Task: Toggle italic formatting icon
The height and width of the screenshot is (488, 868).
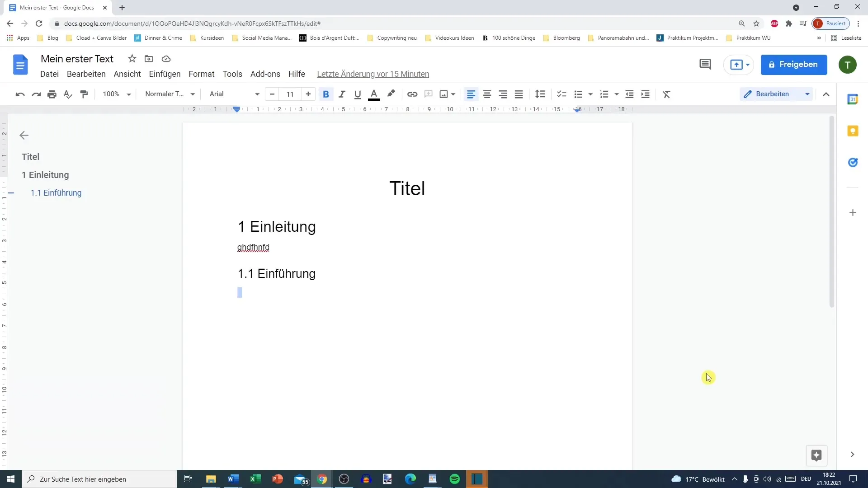Action: pos(342,94)
